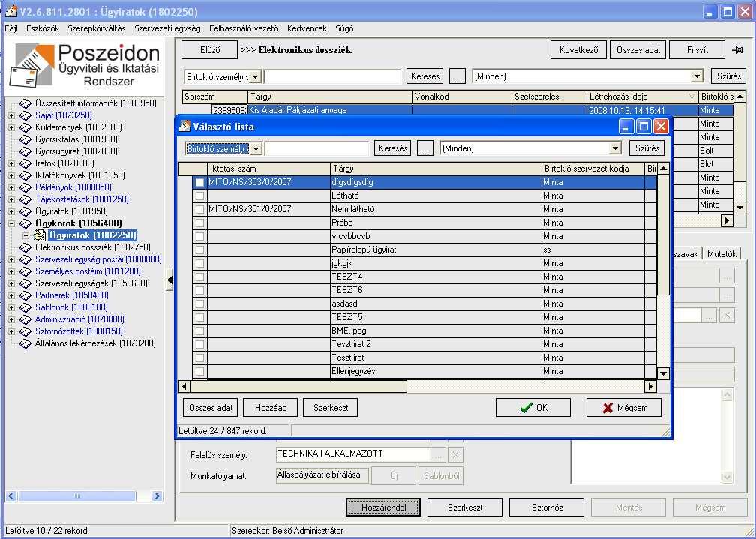Open the Eszközök menu

point(43,29)
